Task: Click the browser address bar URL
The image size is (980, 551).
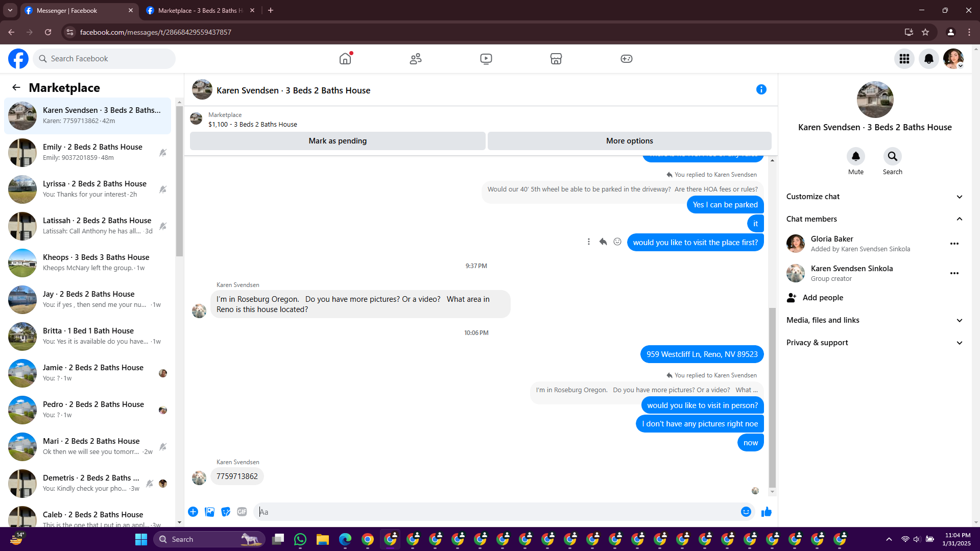Action: tap(156, 32)
